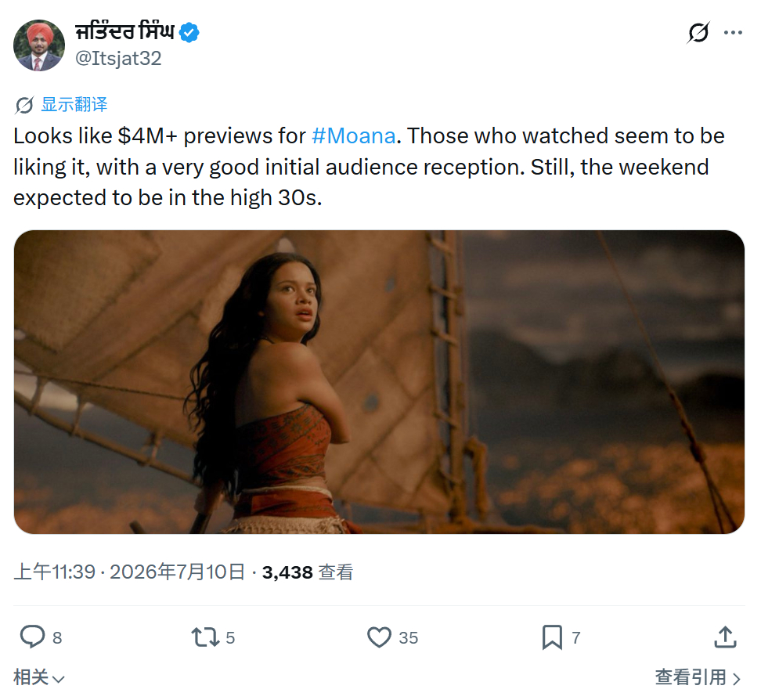Click the Grok slash-circle icon at top right

point(698,33)
